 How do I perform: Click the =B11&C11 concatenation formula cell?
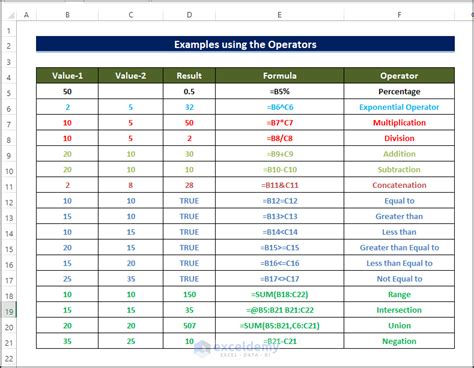click(279, 185)
